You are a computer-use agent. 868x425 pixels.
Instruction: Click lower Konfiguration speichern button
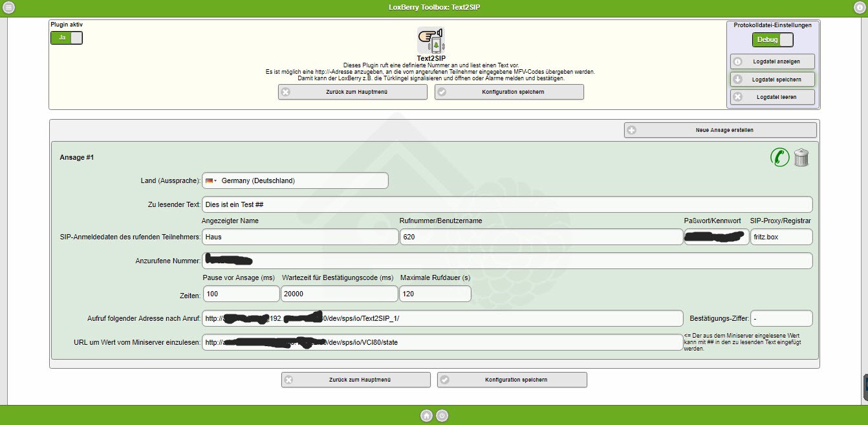pyautogui.click(x=512, y=380)
